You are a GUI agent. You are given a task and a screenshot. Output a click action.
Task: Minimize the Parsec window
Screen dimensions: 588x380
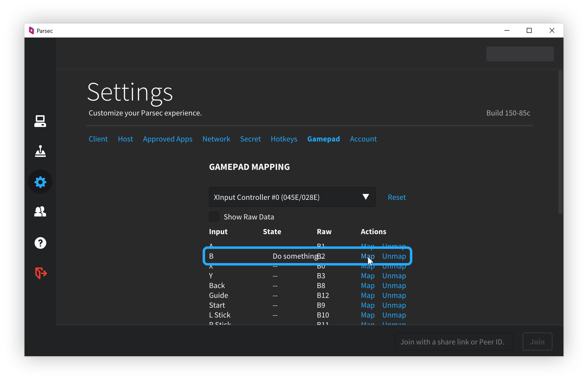click(x=507, y=31)
